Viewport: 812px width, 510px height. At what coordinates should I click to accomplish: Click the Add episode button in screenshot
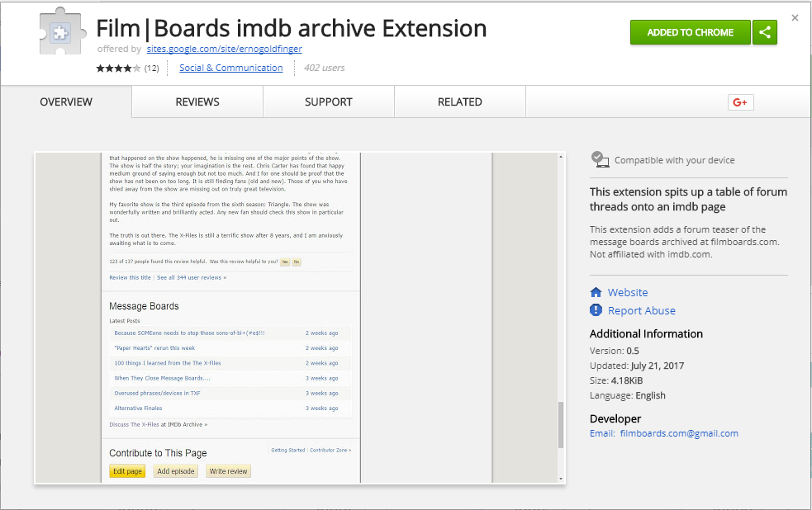pyautogui.click(x=176, y=471)
